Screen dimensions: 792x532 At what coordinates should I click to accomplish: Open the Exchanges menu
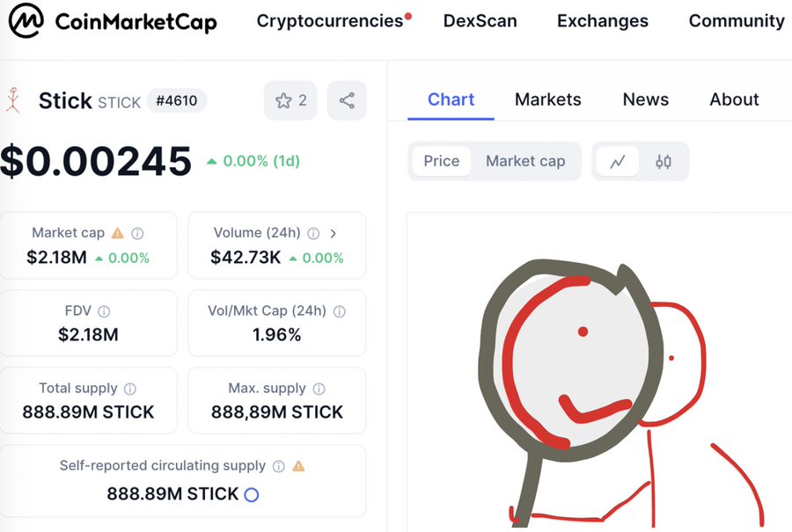pos(603,21)
